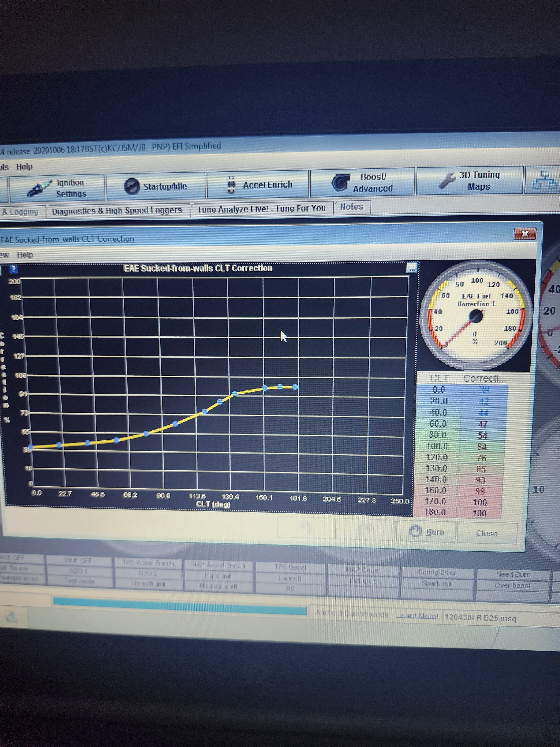560x747 pixels.
Task: Open the main Help menu
Action: click(24, 167)
